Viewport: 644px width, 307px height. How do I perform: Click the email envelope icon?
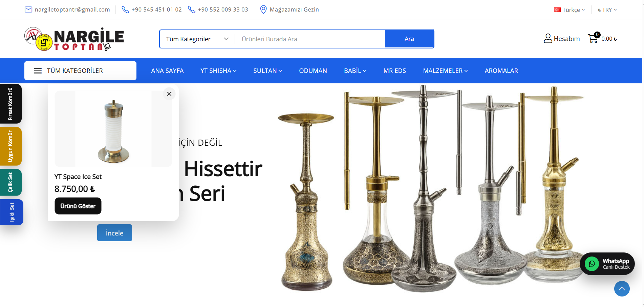point(28,9)
